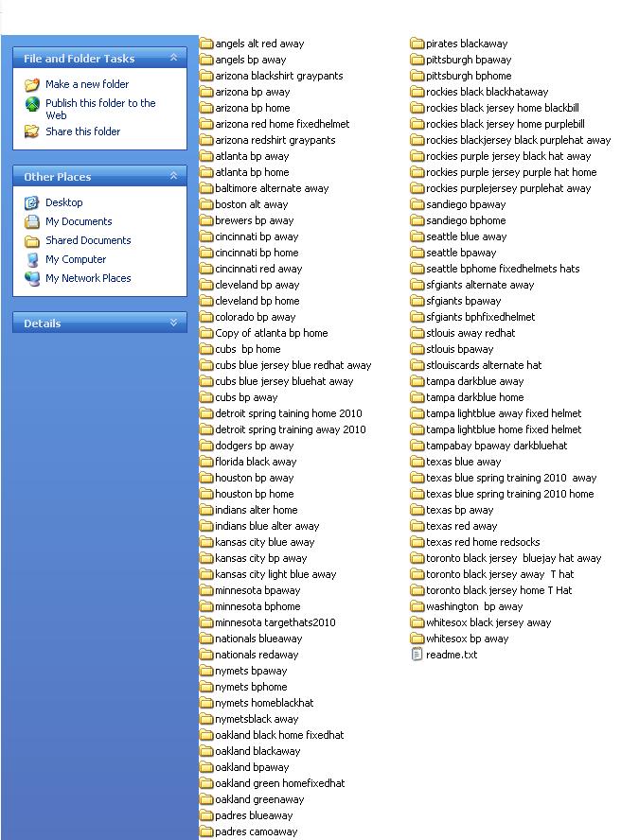621x840 pixels.
Task: Select the readme.txt file icon
Action: click(417, 654)
